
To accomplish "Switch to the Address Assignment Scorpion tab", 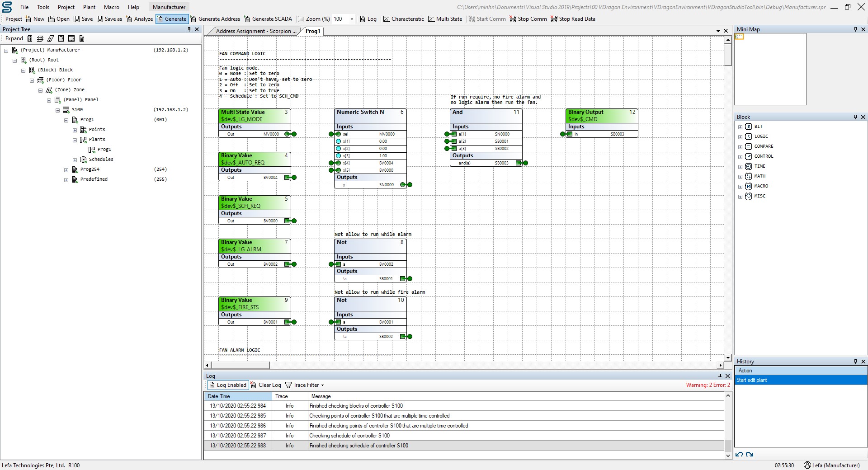I will pyautogui.click(x=254, y=31).
